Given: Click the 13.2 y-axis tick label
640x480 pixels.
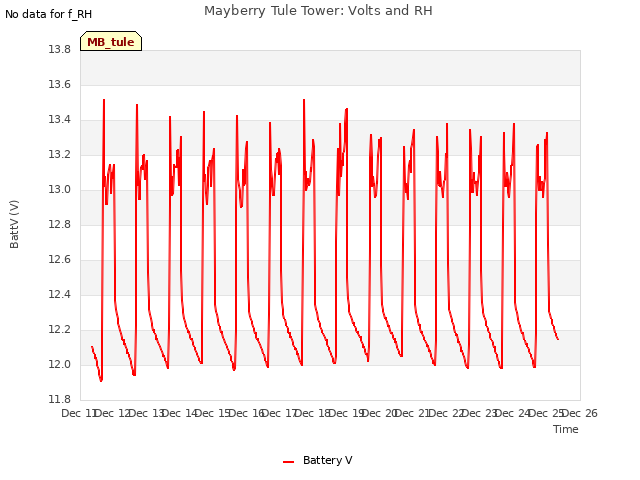Looking at the screenshot, I should [60, 155].
